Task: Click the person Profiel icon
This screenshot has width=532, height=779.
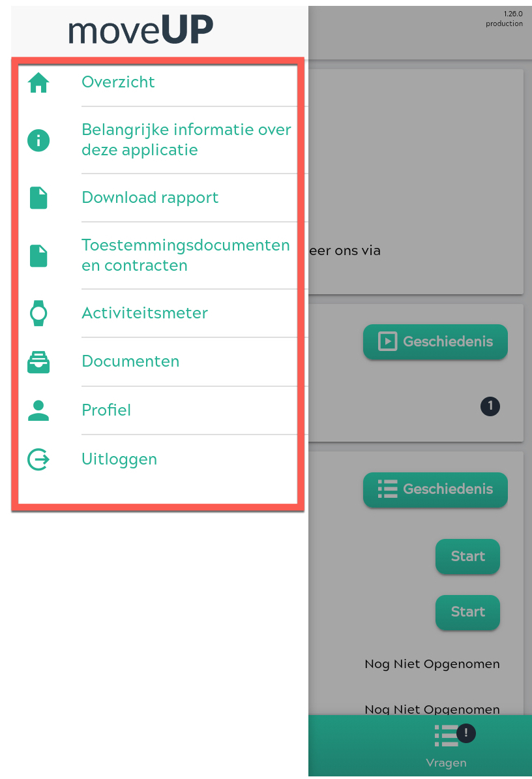Action: tap(38, 410)
